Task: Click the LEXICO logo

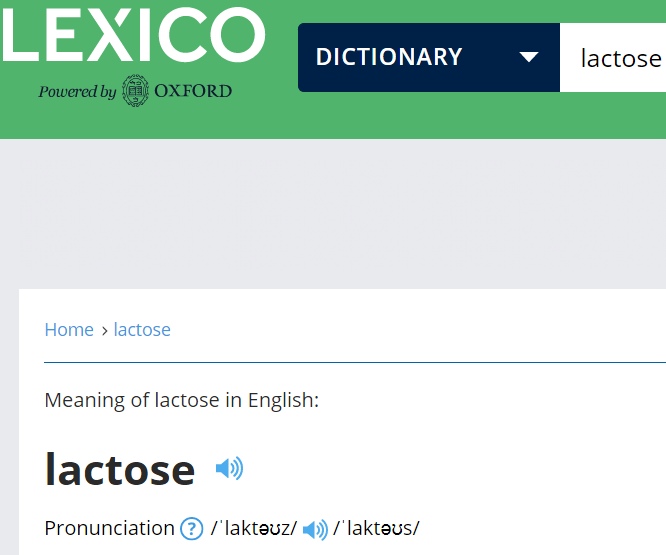Action: pyautogui.click(x=134, y=35)
